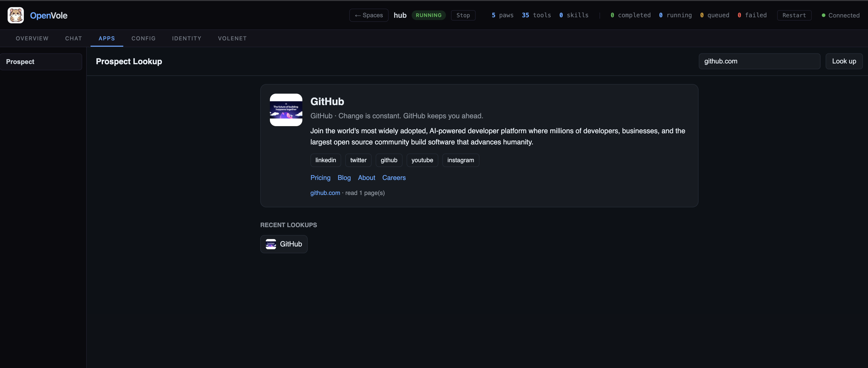Click the 'read 1 page(s)' text

(365, 193)
